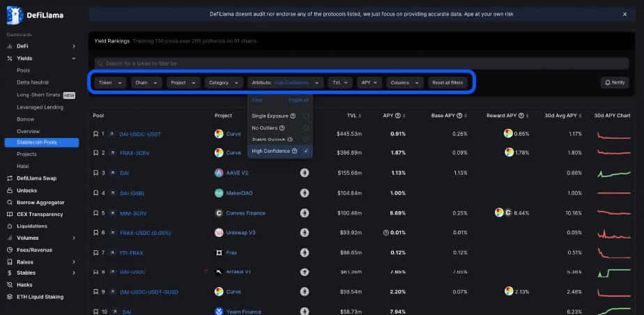Click the Ethereum chain icon in the DAI row
The width and height of the screenshot is (644, 315).
[x=305, y=173]
